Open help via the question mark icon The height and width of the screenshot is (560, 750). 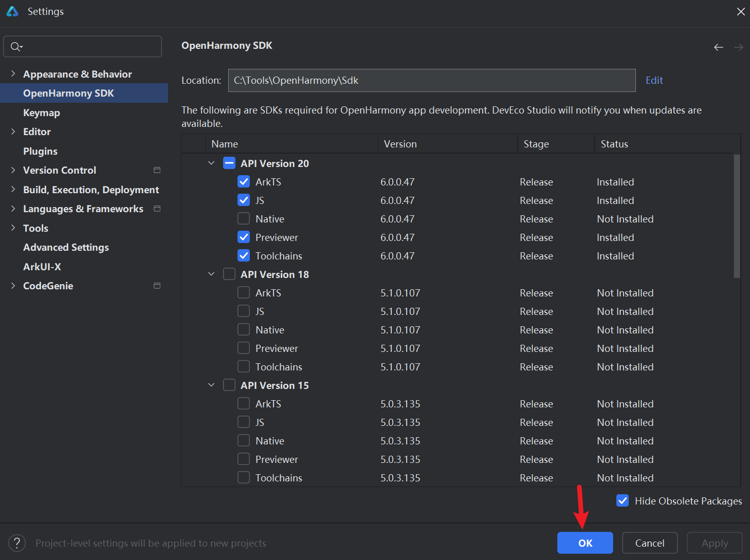point(17,543)
